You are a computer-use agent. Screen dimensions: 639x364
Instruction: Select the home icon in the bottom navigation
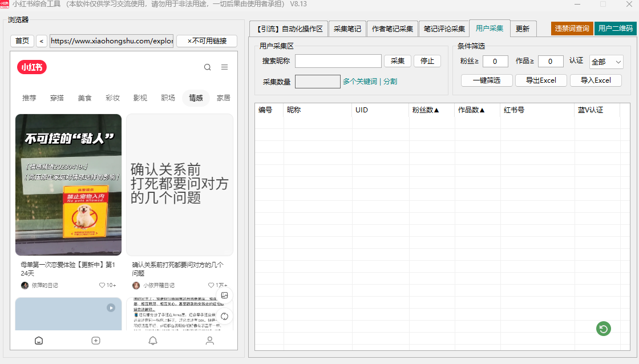coord(38,340)
